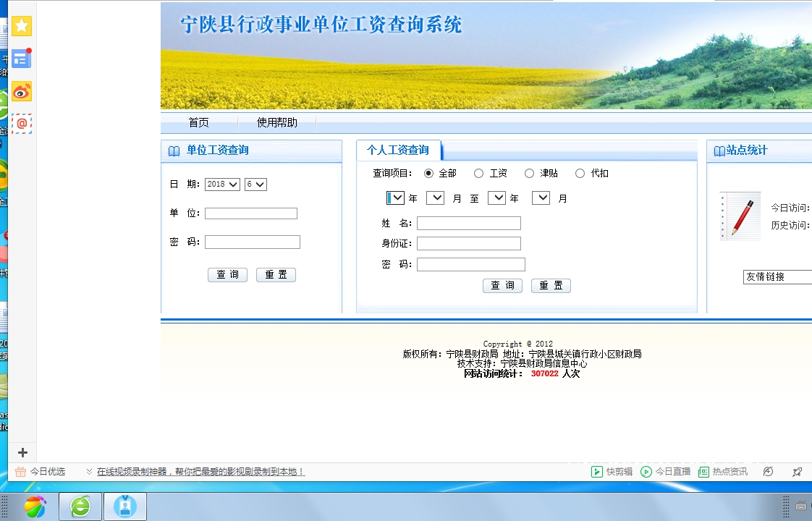
Task: Select the 津贴 query radio button
Action: click(529, 174)
